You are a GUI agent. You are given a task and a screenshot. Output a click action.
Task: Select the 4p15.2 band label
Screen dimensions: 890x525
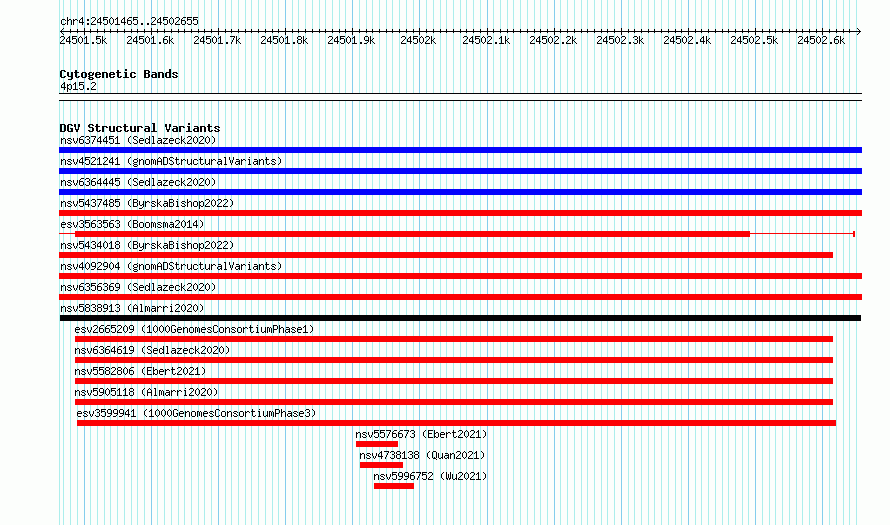click(x=78, y=86)
